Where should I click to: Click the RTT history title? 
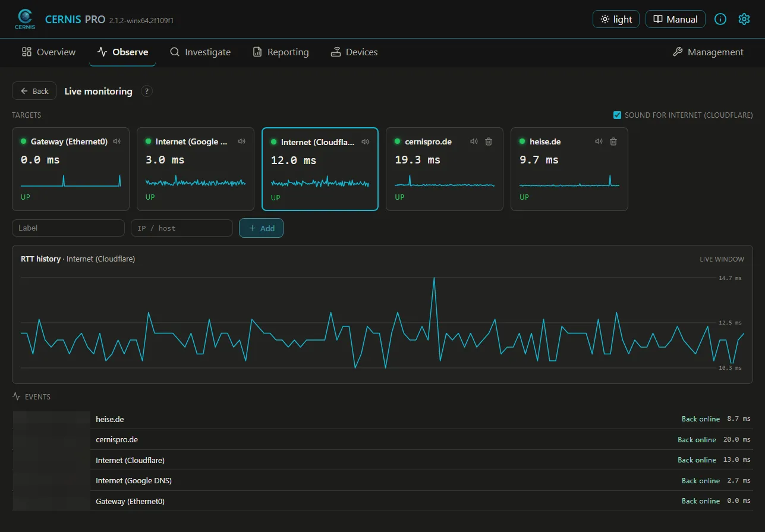click(40, 259)
